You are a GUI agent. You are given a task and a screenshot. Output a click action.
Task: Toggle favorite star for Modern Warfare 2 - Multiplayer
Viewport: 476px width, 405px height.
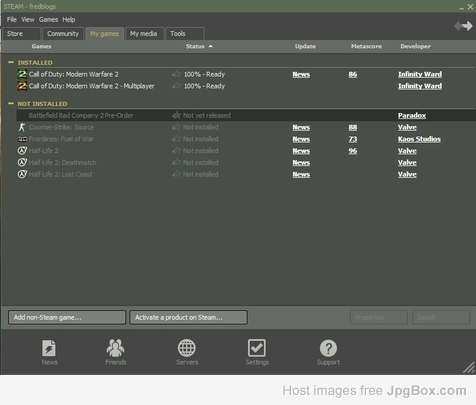pos(177,86)
